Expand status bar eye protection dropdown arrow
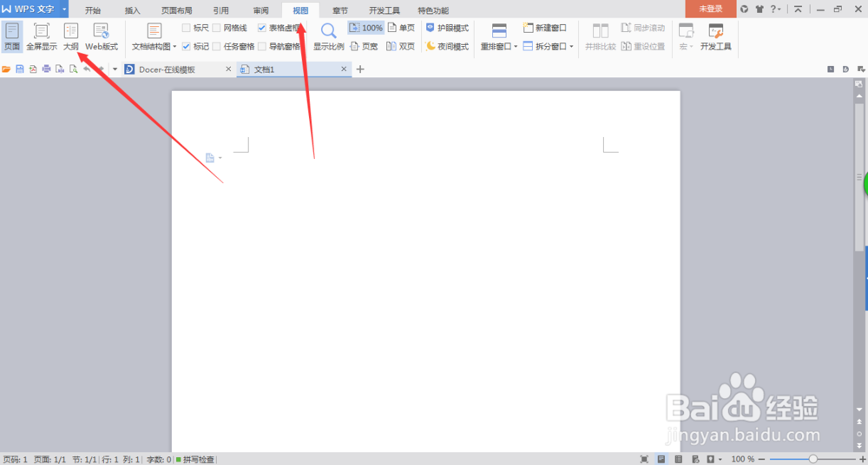This screenshot has height=465, width=868. 720,460
